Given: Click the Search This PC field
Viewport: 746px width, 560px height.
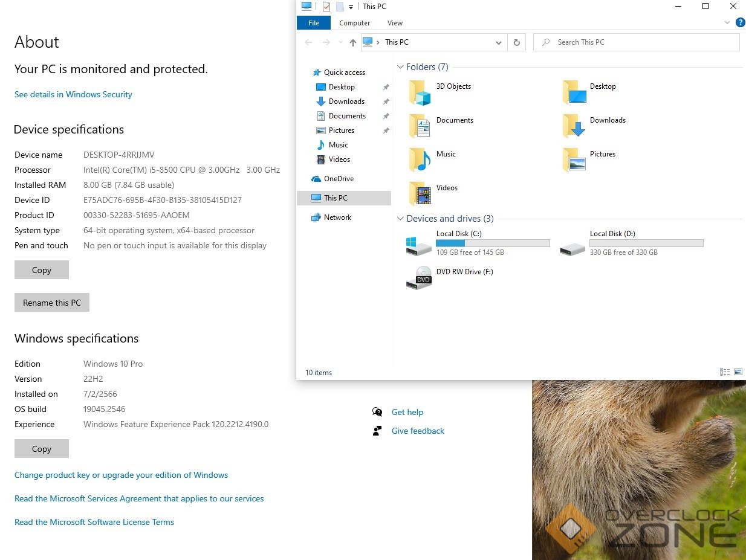Looking at the screenshot, I should 637,42.
